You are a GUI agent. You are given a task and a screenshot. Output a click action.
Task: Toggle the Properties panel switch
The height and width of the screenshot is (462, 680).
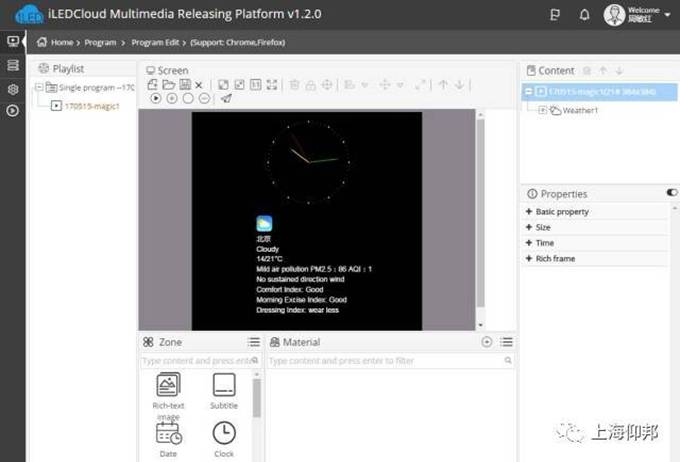pyautogui.click(x=671, y=192)
